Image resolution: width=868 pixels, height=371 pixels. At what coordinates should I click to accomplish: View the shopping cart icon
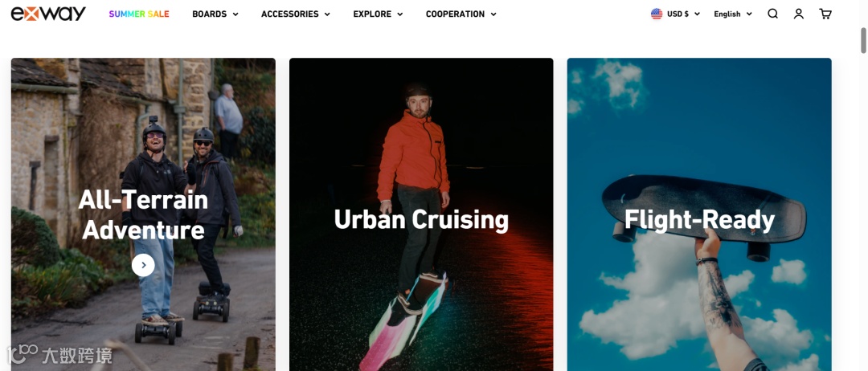click(825, 14)
